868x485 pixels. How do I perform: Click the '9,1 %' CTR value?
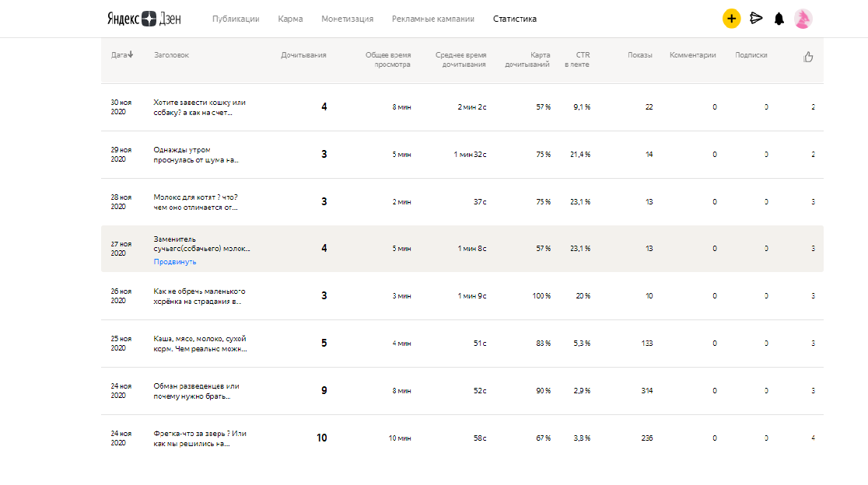(582, 107)
